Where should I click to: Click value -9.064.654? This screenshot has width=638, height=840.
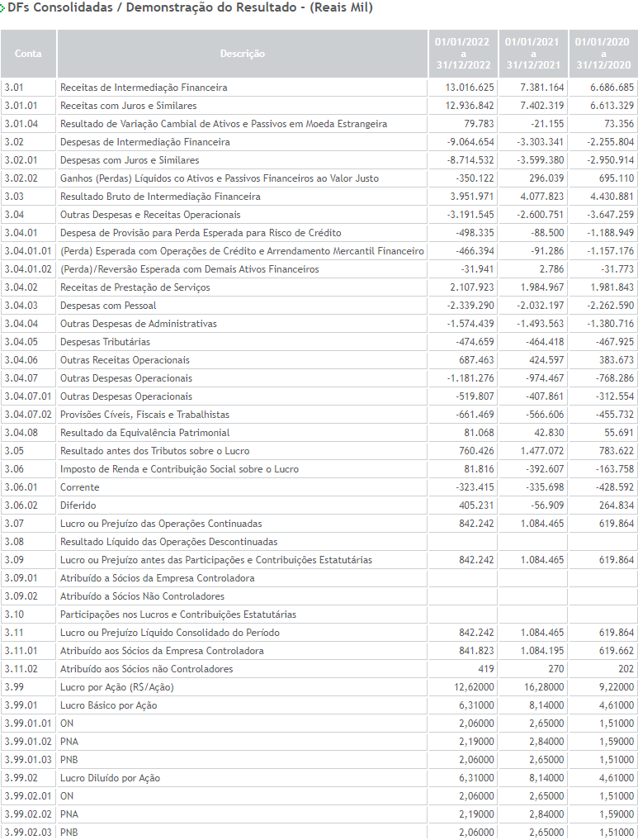(x=470, y=142)
